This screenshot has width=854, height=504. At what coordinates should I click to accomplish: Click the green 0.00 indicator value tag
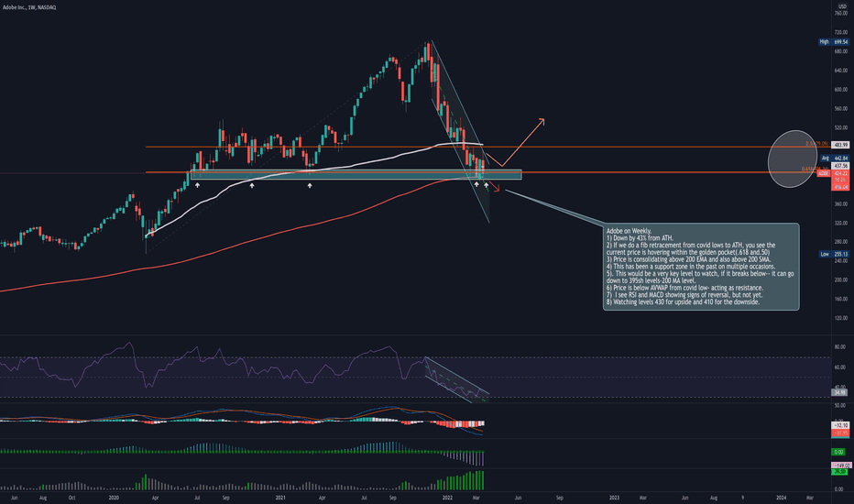click(x=838, y=452)
